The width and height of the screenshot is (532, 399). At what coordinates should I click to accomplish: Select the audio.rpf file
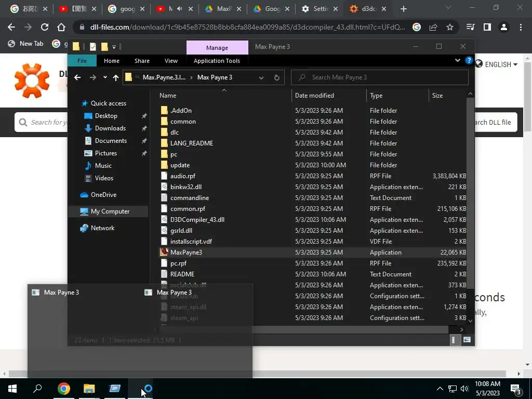click(x=182, y=176)
